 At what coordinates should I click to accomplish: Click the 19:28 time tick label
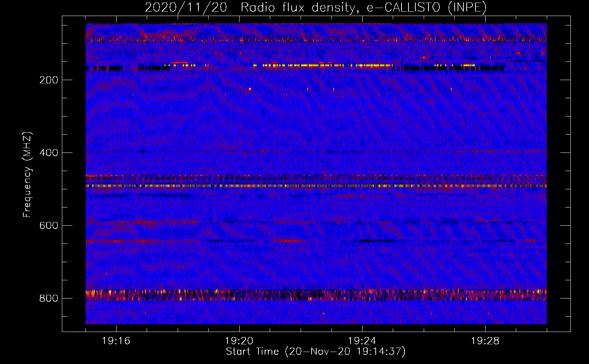[485, 341]
